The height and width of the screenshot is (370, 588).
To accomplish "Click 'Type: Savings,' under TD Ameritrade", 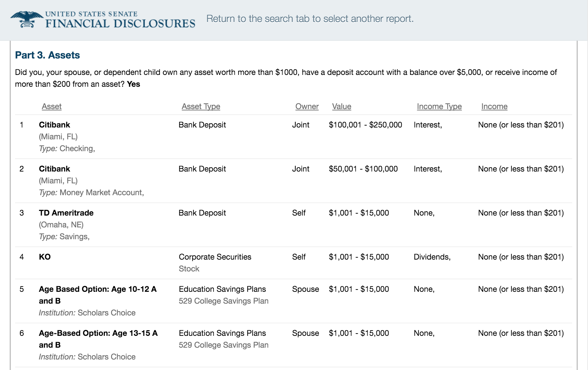I will coord(64,237).
